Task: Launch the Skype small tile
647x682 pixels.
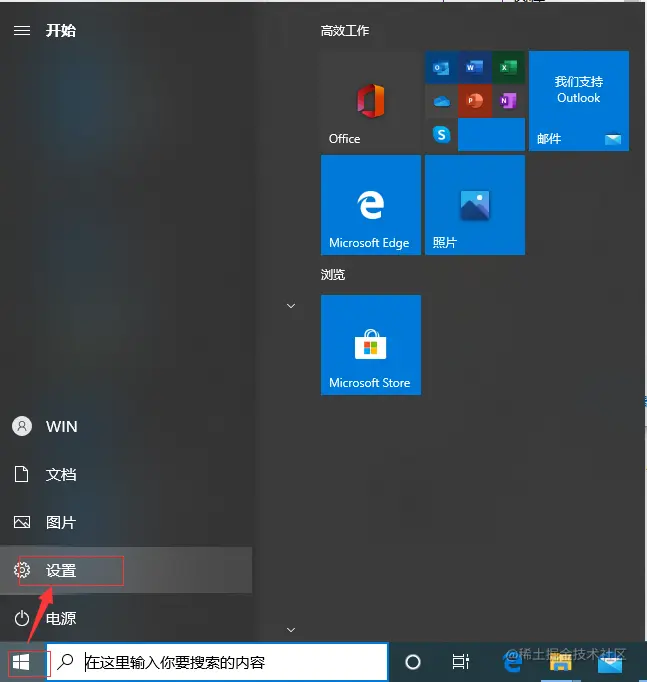Action: (x=441, y=134)
